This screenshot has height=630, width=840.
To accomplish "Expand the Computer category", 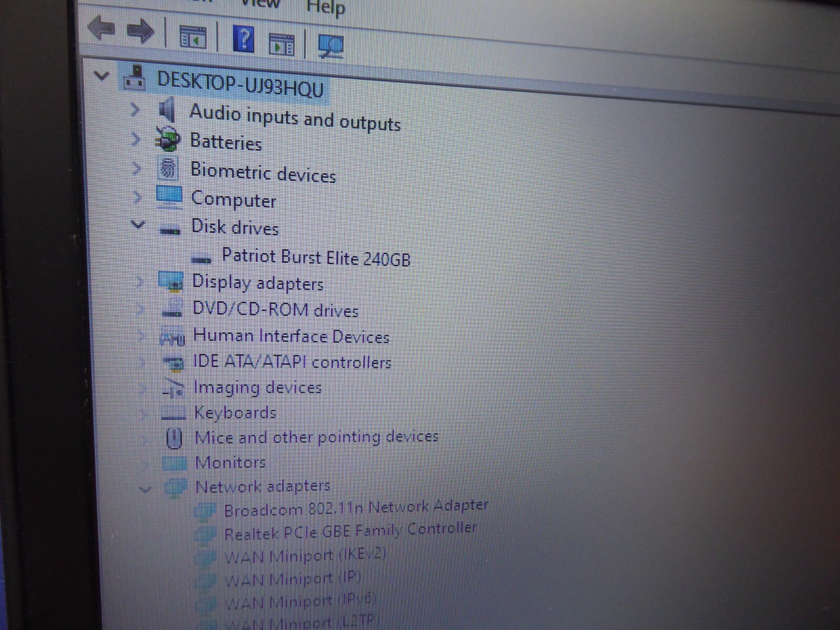I will pyautogui.click(x=137, y=197).
